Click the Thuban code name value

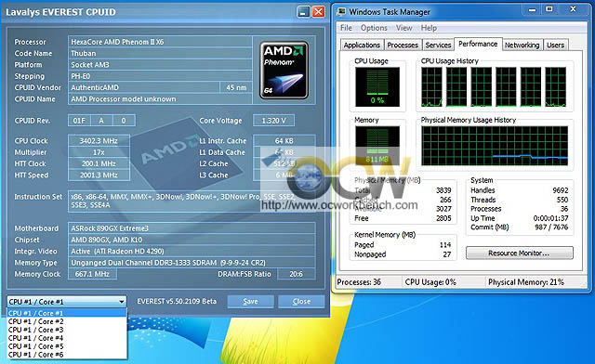click(x=160, y=54)
